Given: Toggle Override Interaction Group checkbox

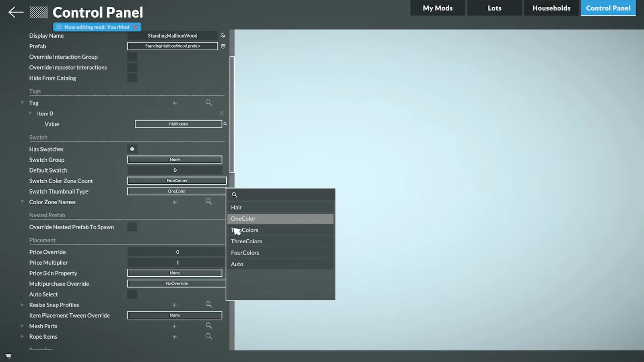Looking at the screenshot, I should (x=132, y=57).
